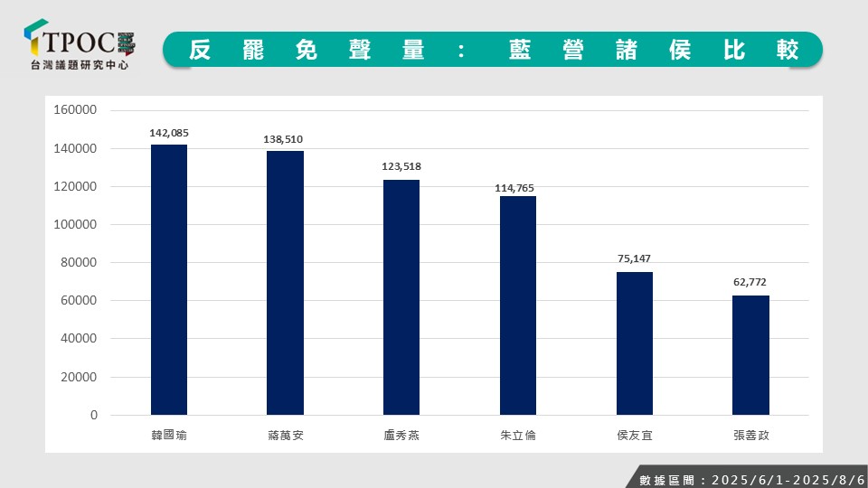This screenshot has width=868, height=488.
Task: Click the 韓國瑜 category axis label
Action: click(169, 435)
